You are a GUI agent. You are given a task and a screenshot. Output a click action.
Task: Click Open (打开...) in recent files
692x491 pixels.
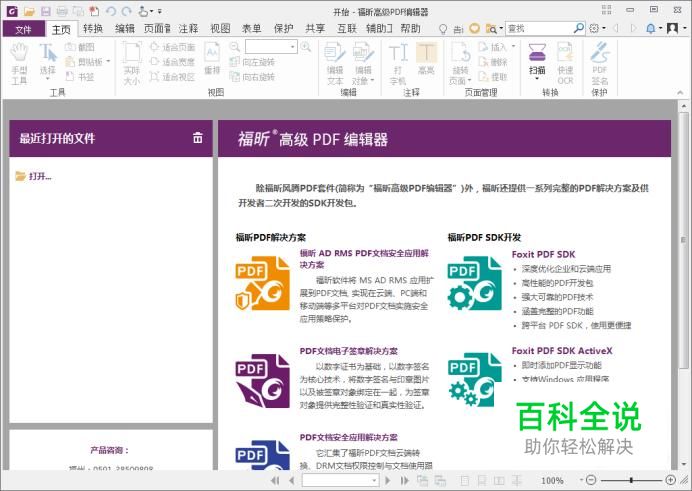coord(34,176)
